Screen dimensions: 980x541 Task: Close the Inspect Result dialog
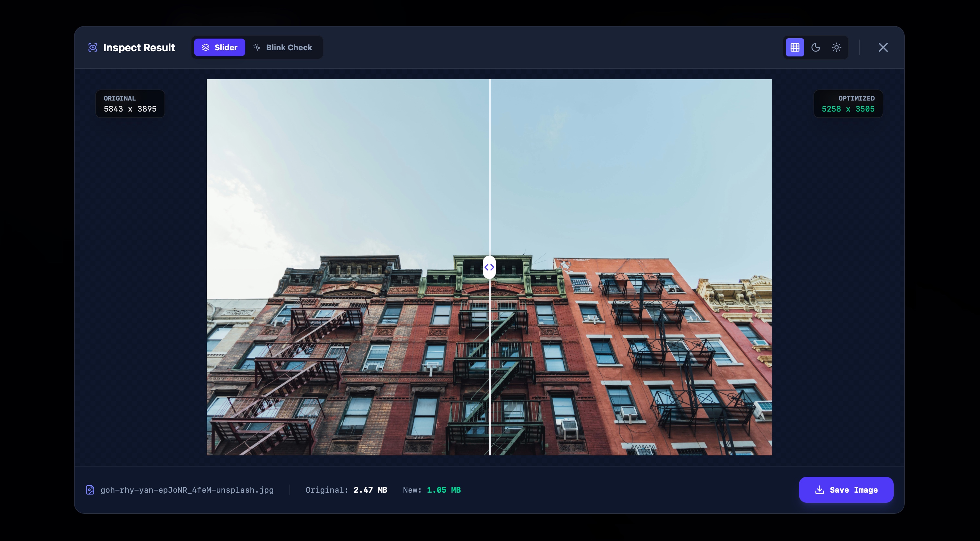[x=883, y=48]
